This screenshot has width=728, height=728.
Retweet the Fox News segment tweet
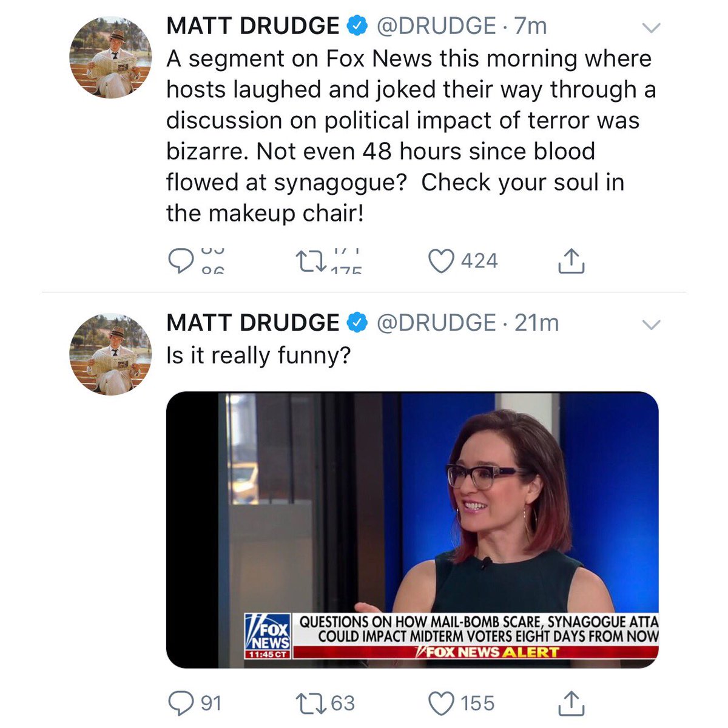click(x=311, y=261)
